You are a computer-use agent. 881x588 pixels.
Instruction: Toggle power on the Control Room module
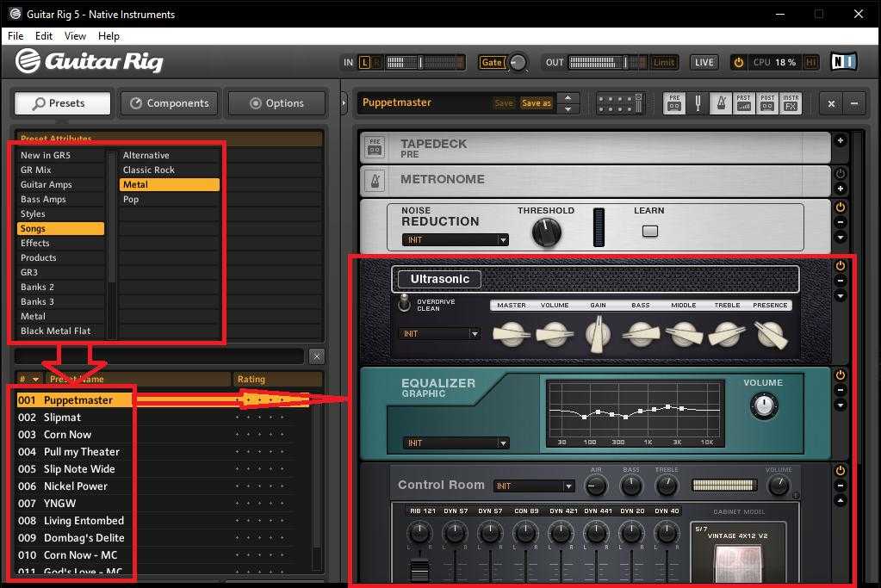[840, 471]
